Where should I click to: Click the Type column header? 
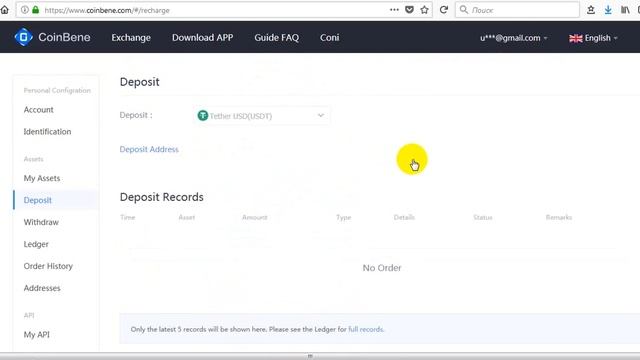(344, 218)
